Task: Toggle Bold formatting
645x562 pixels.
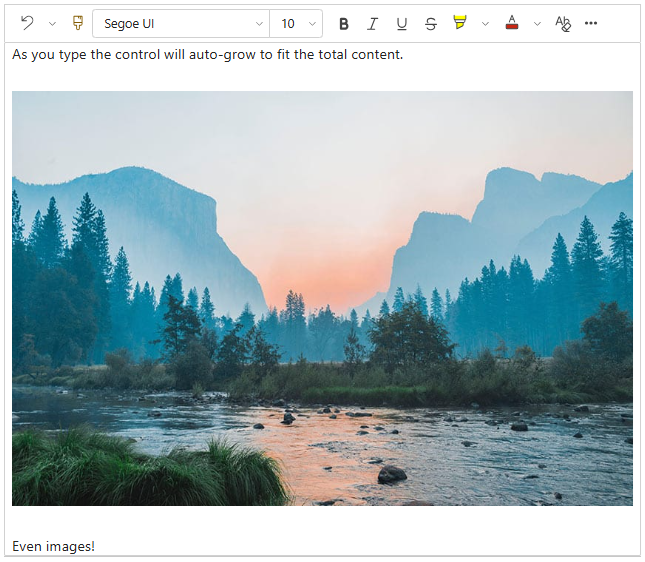Action: coord(344,24)
